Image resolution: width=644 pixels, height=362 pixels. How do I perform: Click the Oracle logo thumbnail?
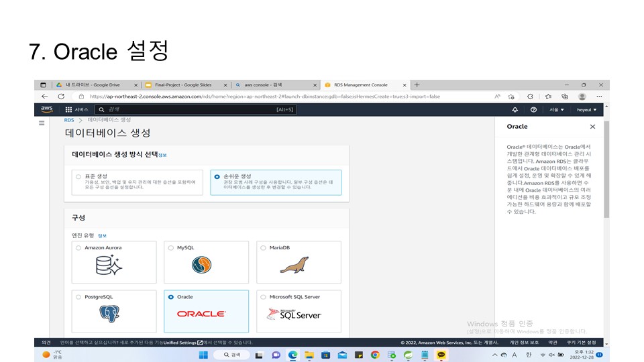(201, 314)
